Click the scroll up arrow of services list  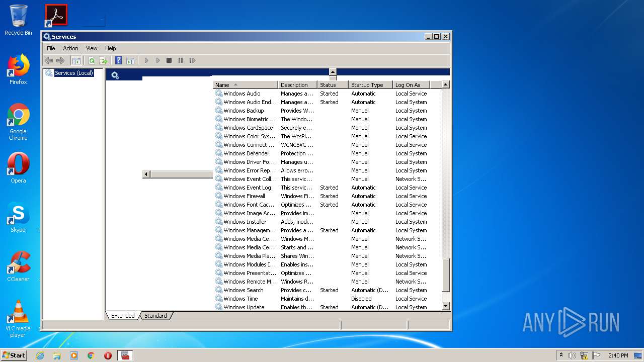pyautogui.click(x=445, y=85)
